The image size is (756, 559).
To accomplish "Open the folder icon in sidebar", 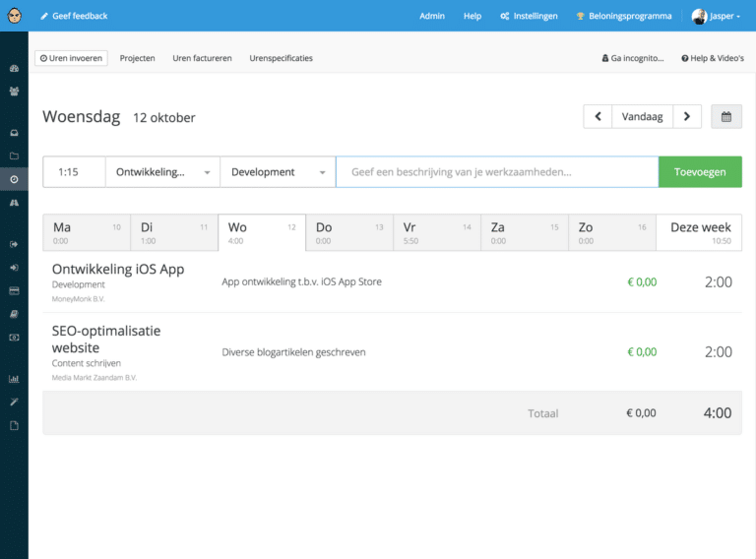I will 14,155.
